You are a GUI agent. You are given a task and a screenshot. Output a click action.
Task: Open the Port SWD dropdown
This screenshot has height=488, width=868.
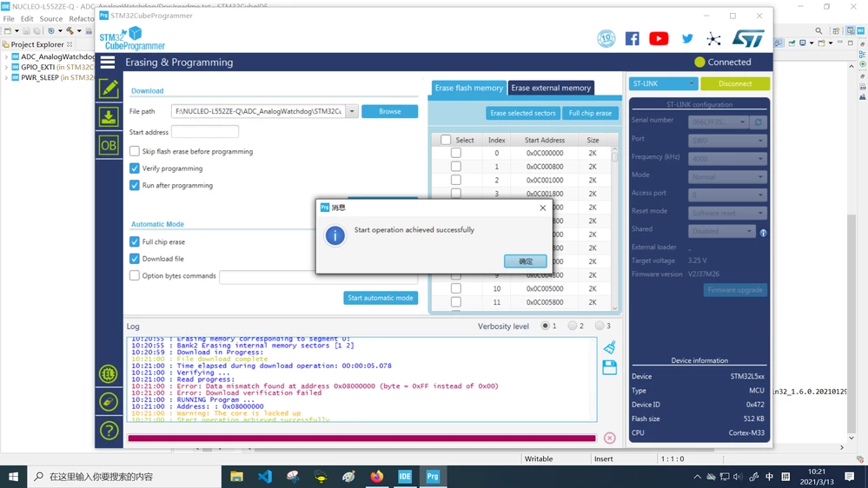pos(727,141)
